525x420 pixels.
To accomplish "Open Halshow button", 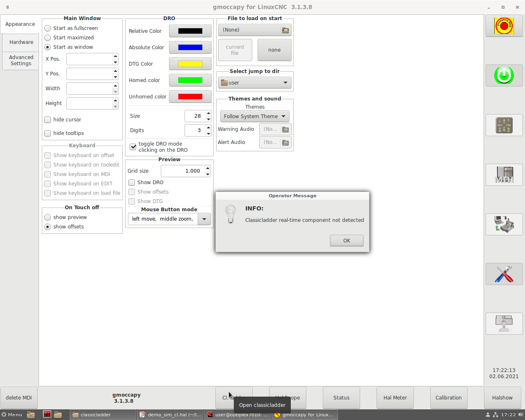I will click(x=502, y=398).
